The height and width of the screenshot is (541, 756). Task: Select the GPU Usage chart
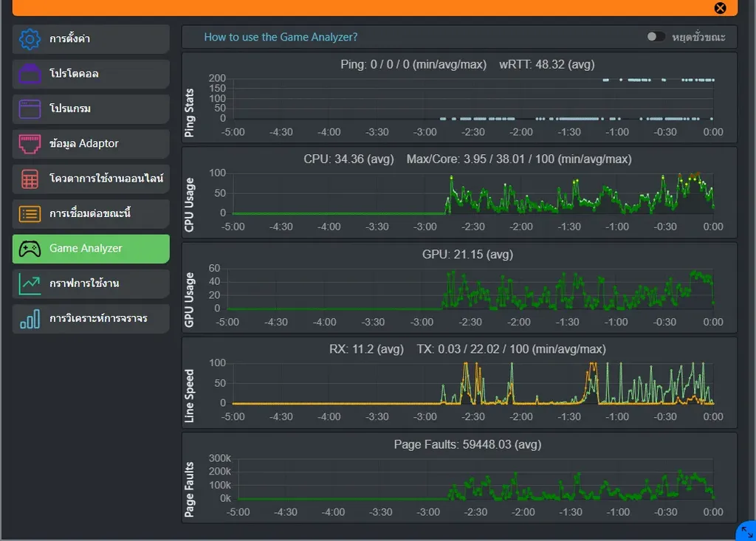tap(459, 288)
